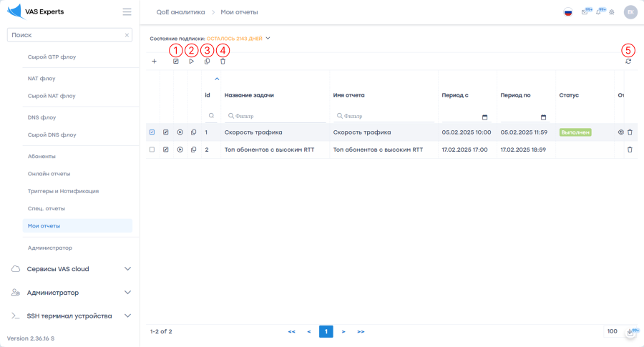
Task: Refresh the reports table
Action: (628, 62)
